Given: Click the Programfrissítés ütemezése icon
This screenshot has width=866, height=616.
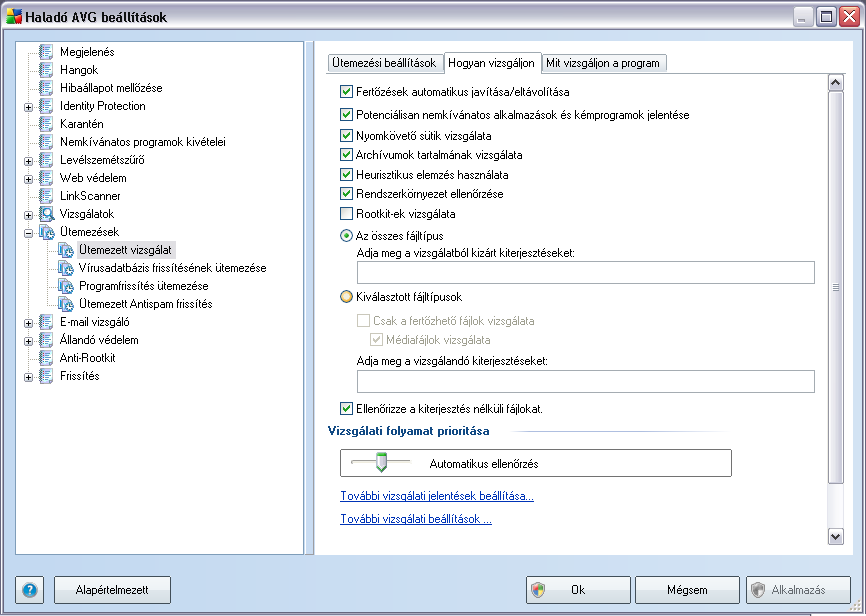Looking at the screenshot, I should pyautogui.click(x=66, y=286).
